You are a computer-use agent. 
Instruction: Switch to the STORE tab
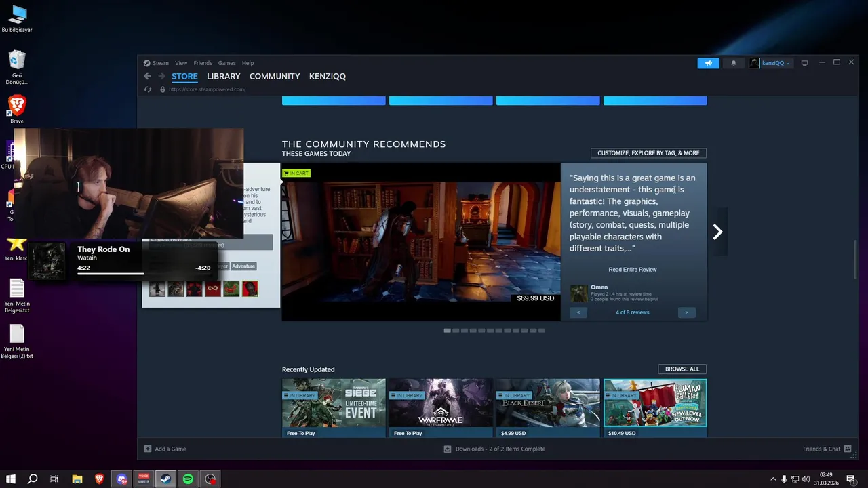click(x=184, y=77)
